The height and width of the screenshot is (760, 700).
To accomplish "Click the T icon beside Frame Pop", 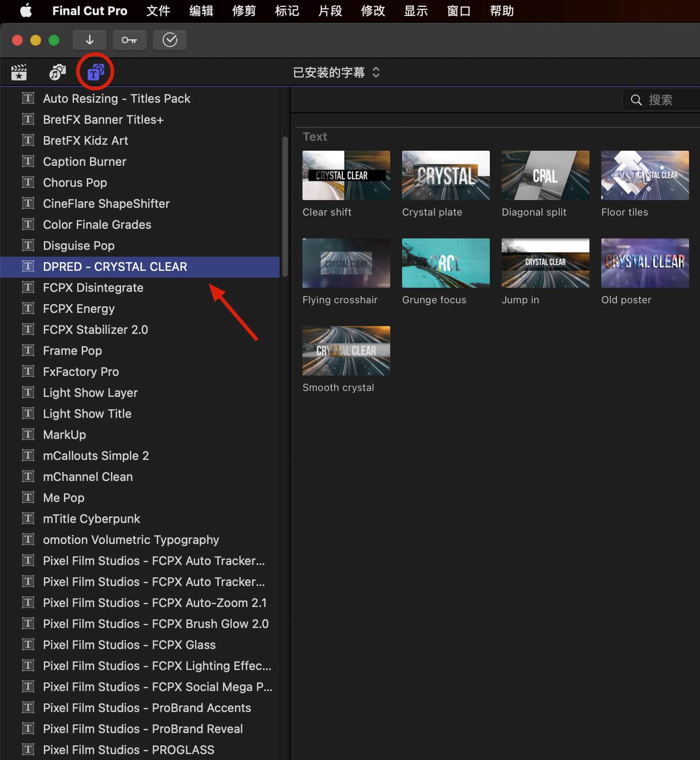I will tap(28, 350).
